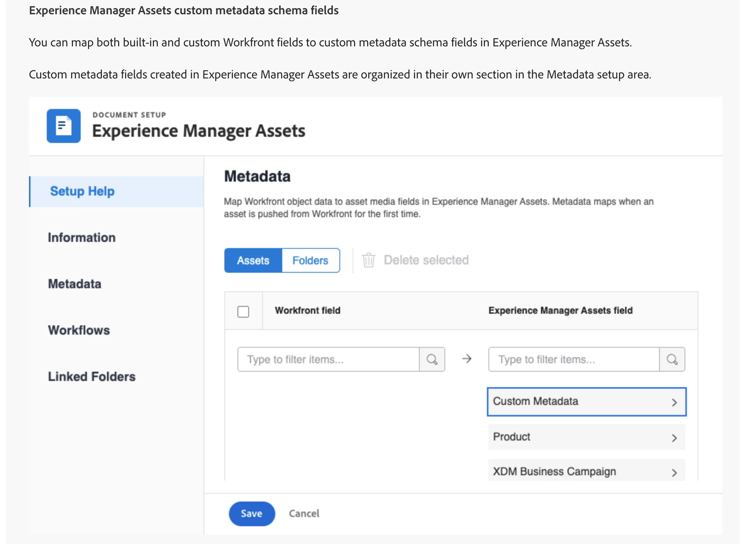Toggle the select-all checkbox in the table header
756x544 pixels.
(243, 311)
